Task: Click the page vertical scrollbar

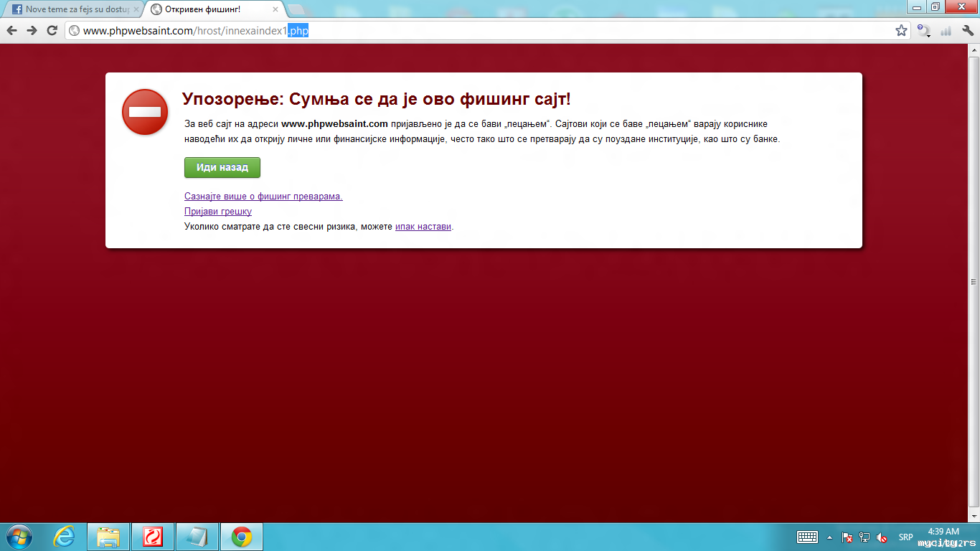Action: [974, 281]
